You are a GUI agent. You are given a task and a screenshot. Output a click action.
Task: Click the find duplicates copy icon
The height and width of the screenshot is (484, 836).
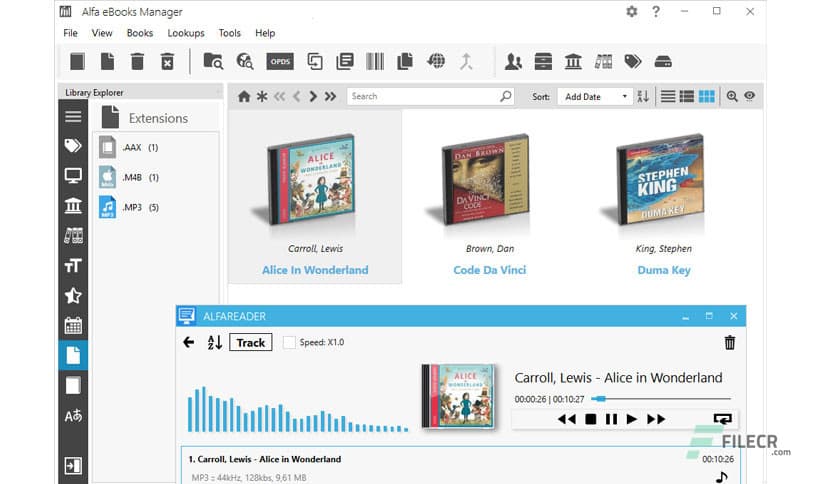(x=405, y=61)
